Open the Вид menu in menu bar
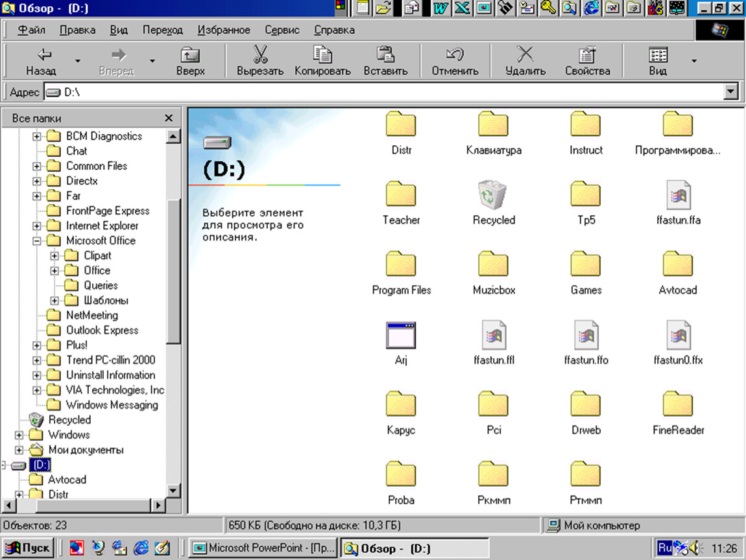The width and height of the screenshot is (746, 560). coord(119,30)
